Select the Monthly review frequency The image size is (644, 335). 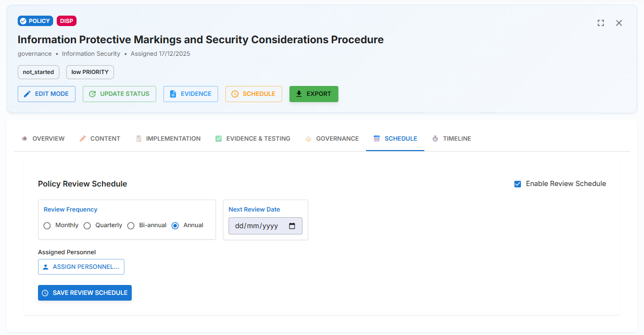pyautogui.click(x=47, y=226)
